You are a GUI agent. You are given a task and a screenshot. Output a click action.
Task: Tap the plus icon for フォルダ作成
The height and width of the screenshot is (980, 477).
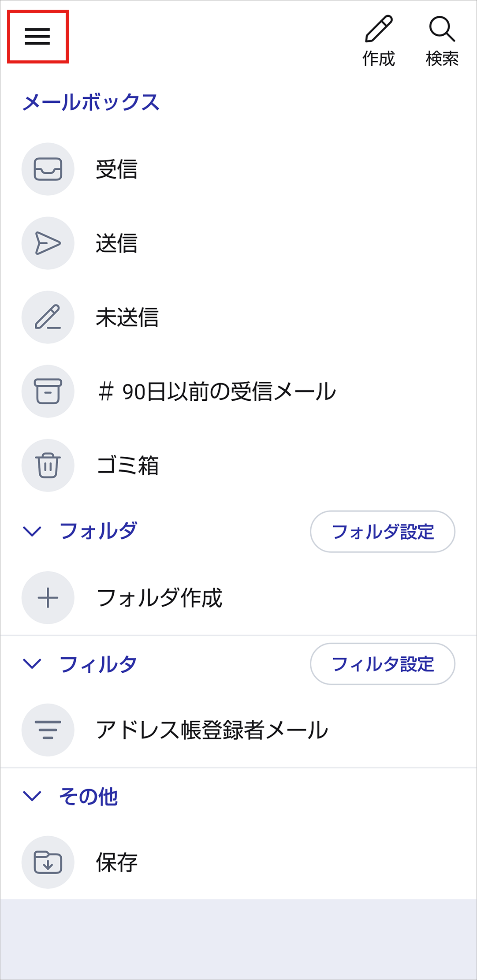[x=48, y=598]
